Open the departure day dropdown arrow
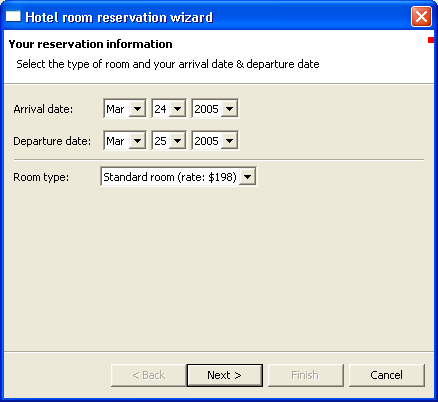This screenshot has width=438, height=402. pos(177,141)
